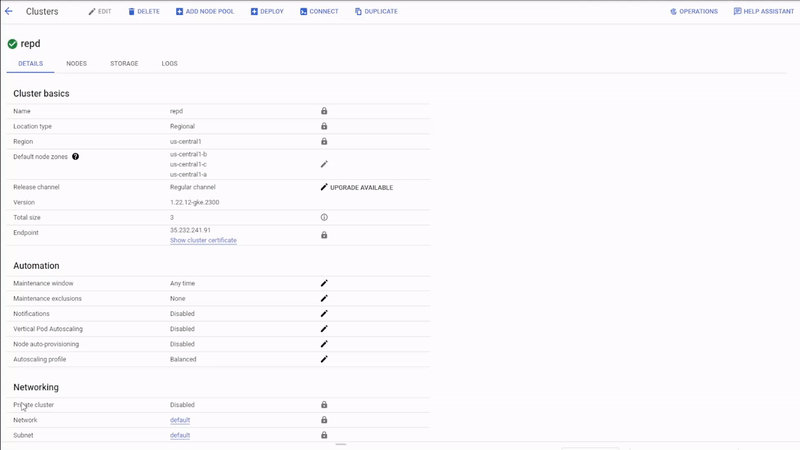This screenshot has width=800, height=450.
Task: Click the Node auto-provisioning label
Action: [46, 344]
